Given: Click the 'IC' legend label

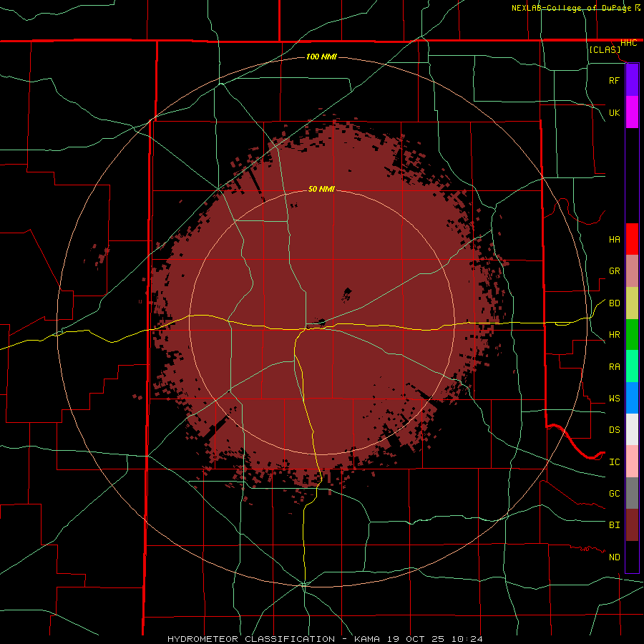Looking at the screenshot, I should [614, 462].
